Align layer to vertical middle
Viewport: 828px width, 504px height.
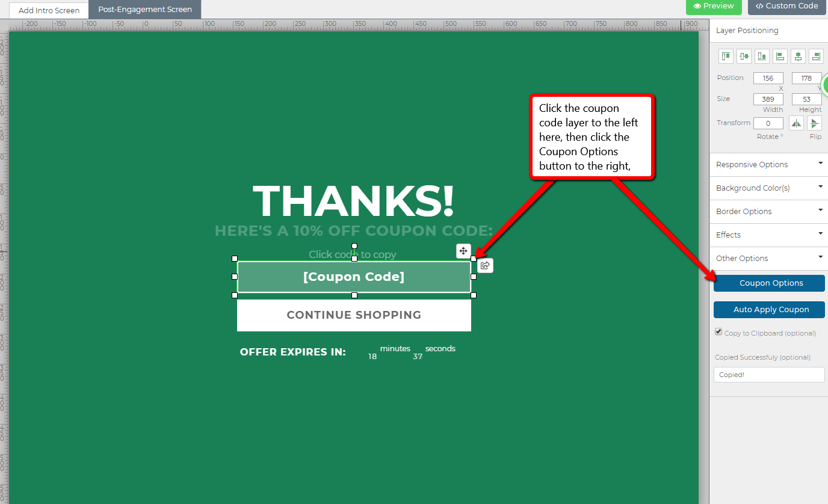click(x=744, y=57)
